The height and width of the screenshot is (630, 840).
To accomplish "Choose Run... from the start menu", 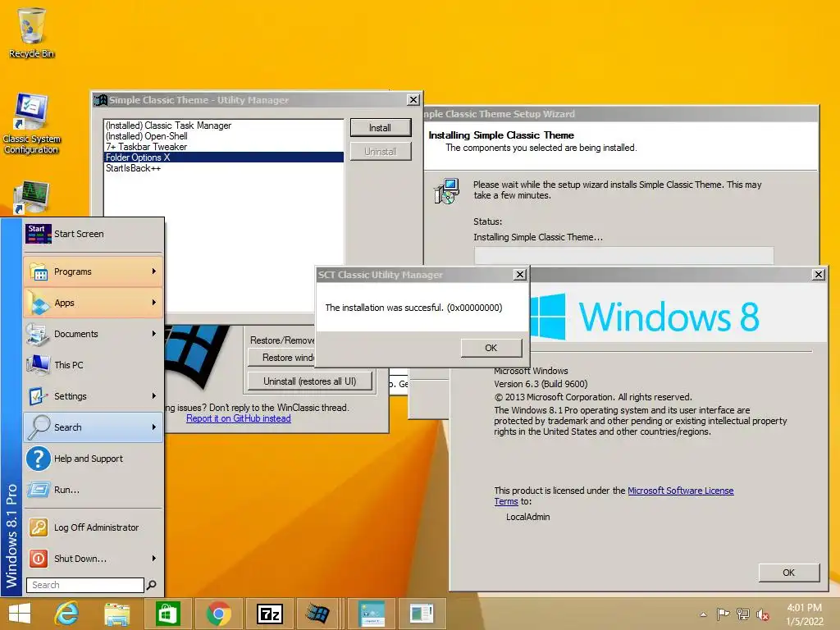I will [x=93, y=489].
